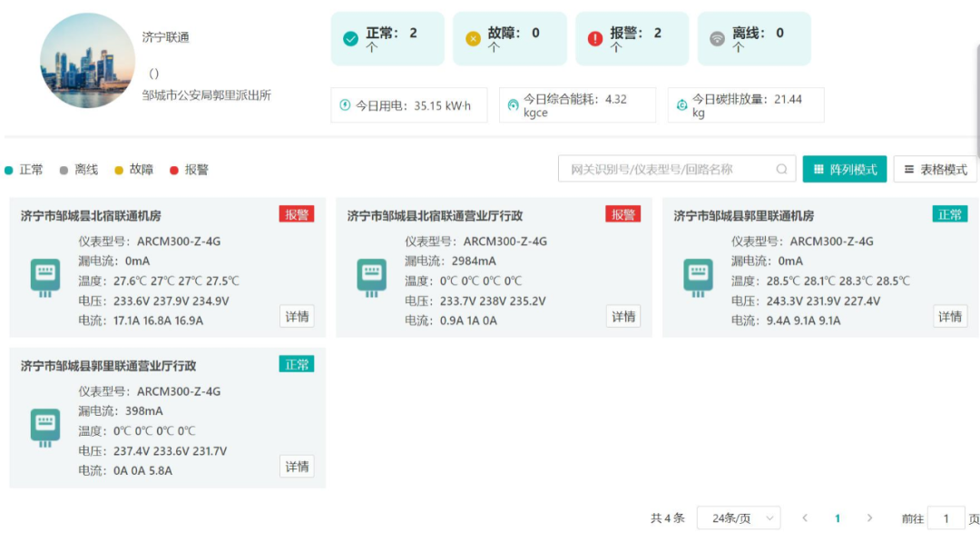Click the next page arrow
This screenshot has height=533, width=980.
pyautogui.click(x=869, y=516)
